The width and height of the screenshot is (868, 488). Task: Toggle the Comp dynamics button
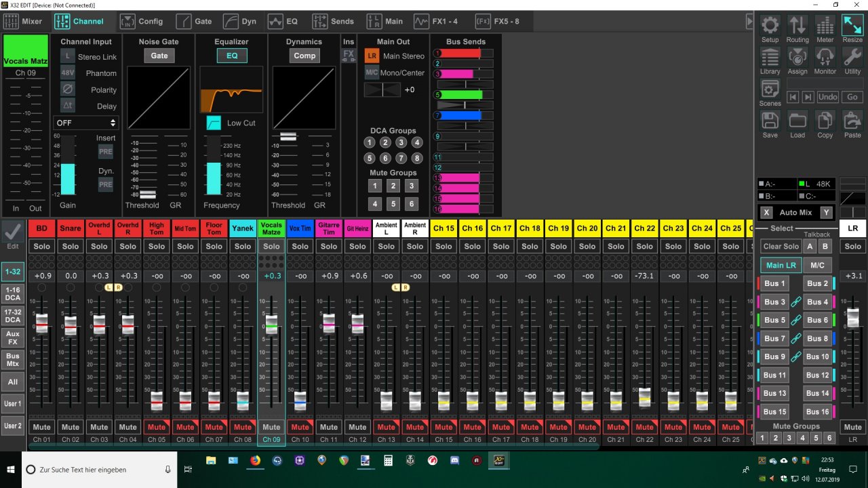pyautogui.click(x=304, y=56)
